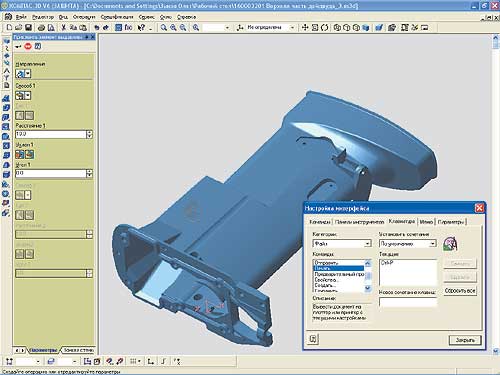
Task: Open the Операции menu
Action: tap(84, 17)
